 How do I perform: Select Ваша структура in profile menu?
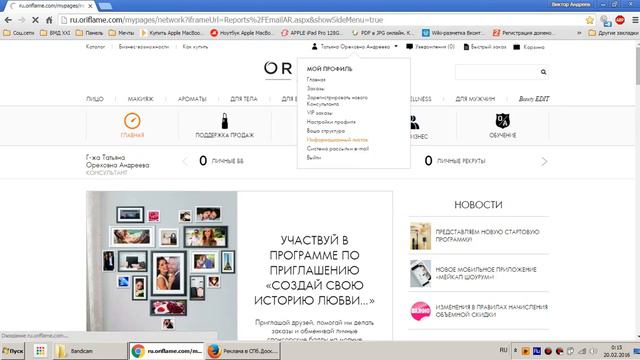326,131
